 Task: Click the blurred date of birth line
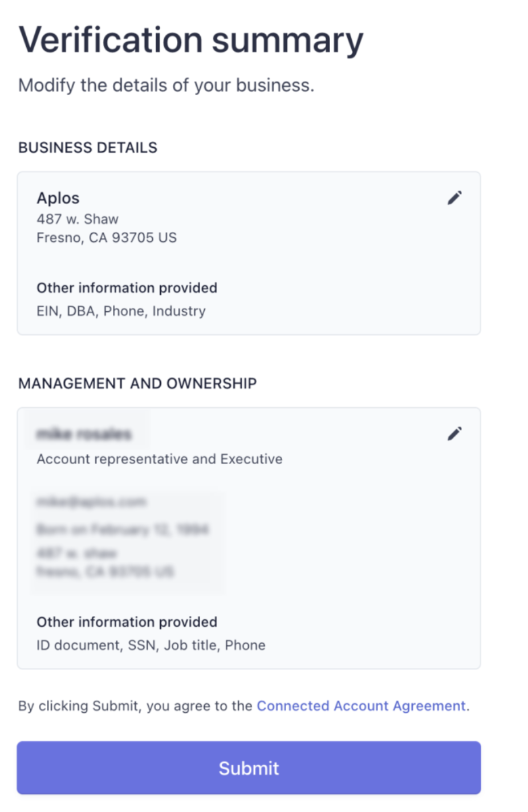click(123, 529)
